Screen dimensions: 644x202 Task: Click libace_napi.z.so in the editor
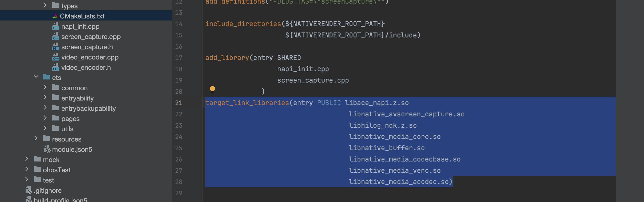377,103
